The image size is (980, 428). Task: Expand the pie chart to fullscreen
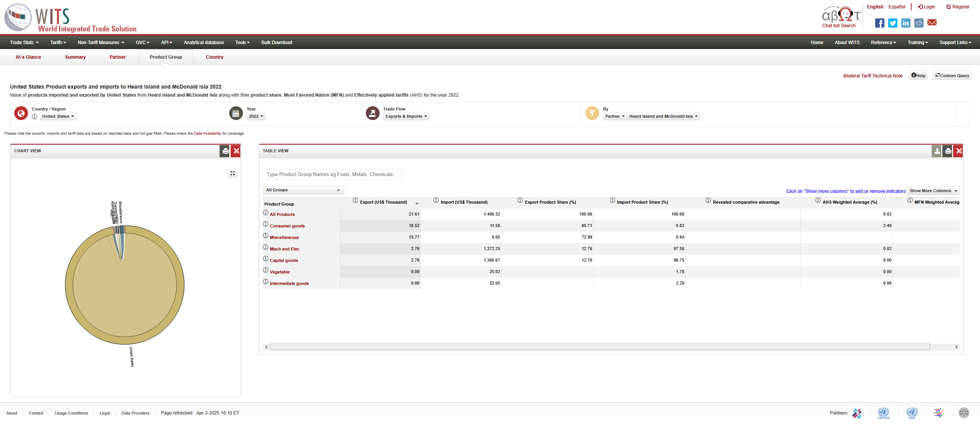(x=233, y=173)
